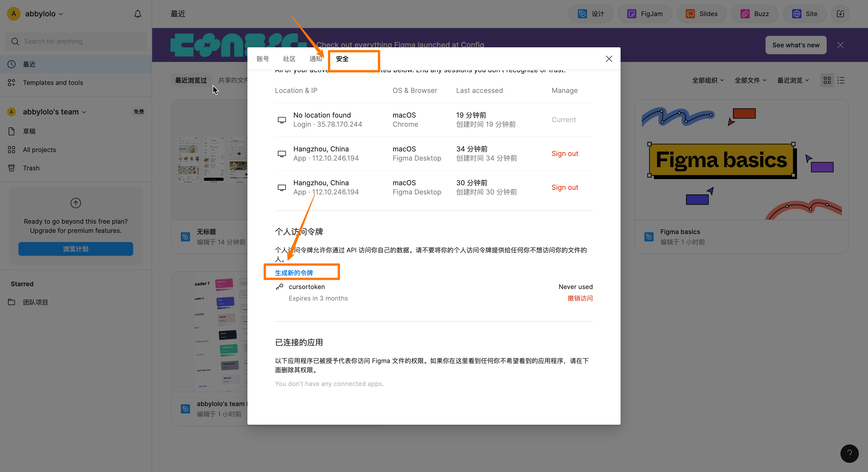Select the 安全 tab in settings
Image resolution: width=868 pixels, height=472 pixels.
click(x=342, y=59)
